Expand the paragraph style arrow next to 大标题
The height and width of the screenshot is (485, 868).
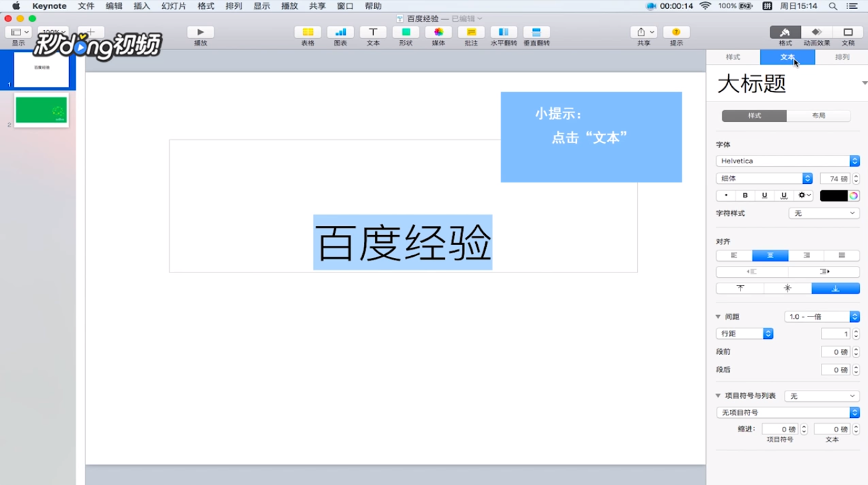[x=864, y=83]
